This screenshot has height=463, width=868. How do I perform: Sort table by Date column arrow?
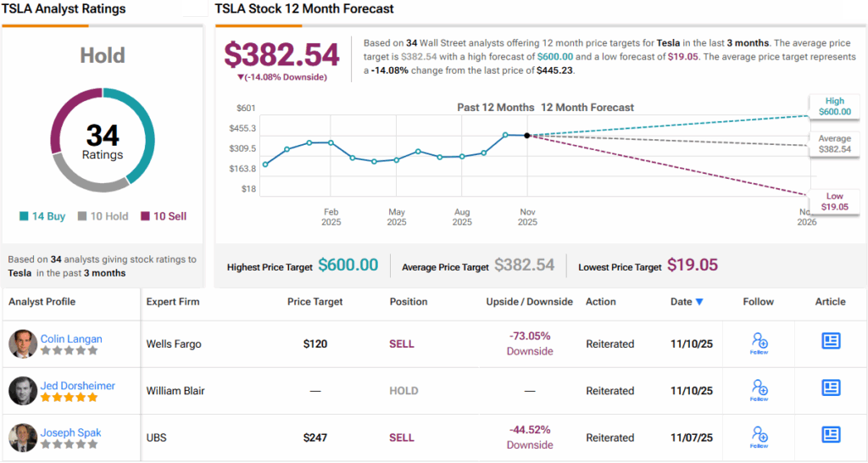click(699, 302)
